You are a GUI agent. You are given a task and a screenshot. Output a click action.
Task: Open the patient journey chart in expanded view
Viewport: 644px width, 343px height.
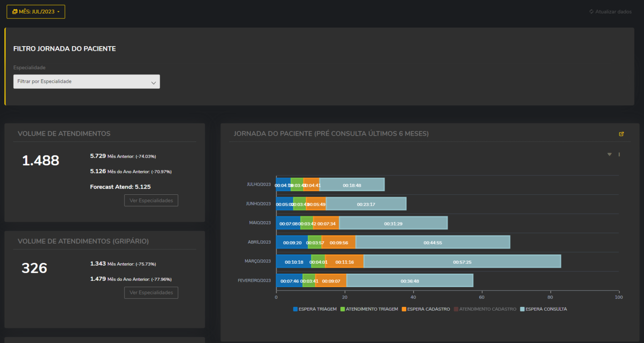[x=621, y=134]
